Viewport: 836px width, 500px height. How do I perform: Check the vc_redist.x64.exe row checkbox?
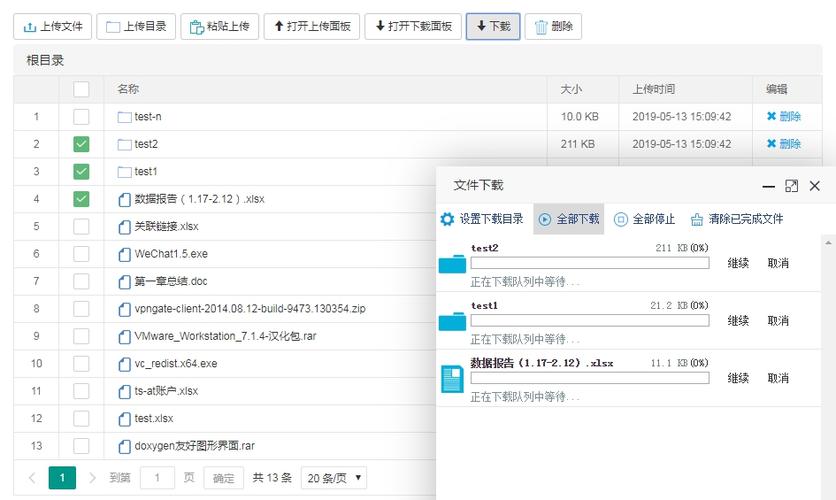[81, 364]
